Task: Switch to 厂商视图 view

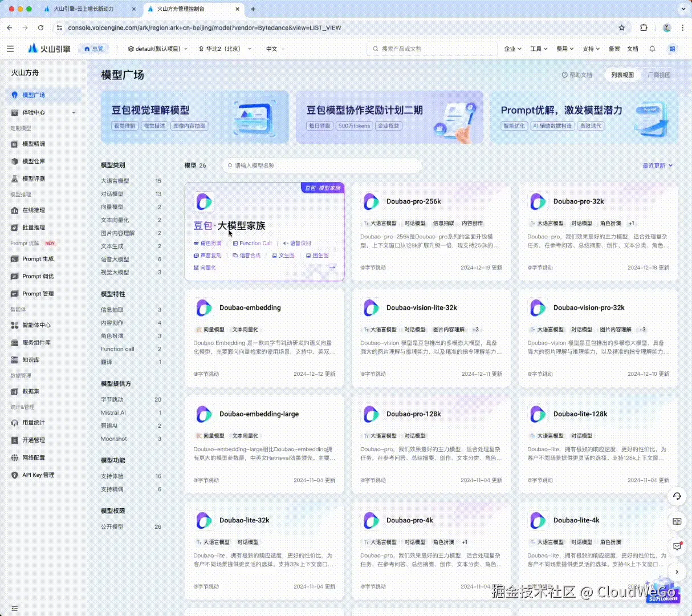Action: [x=659, y=75]
